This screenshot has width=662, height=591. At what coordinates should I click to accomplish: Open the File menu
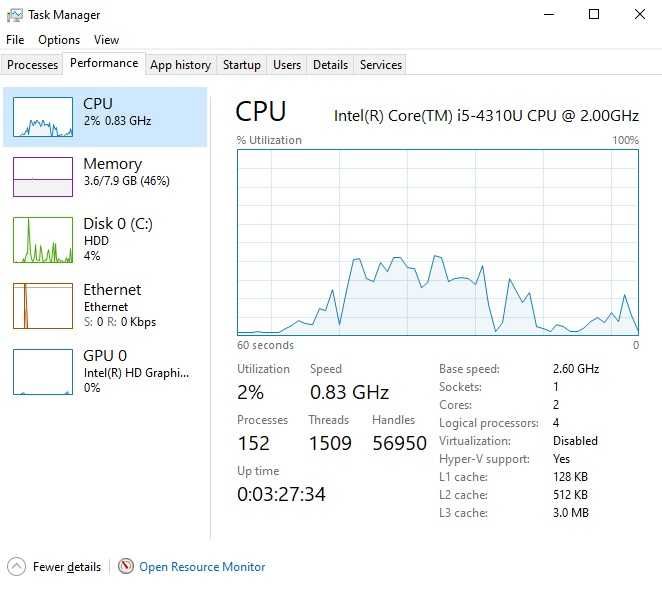click(x=15, y=40)
